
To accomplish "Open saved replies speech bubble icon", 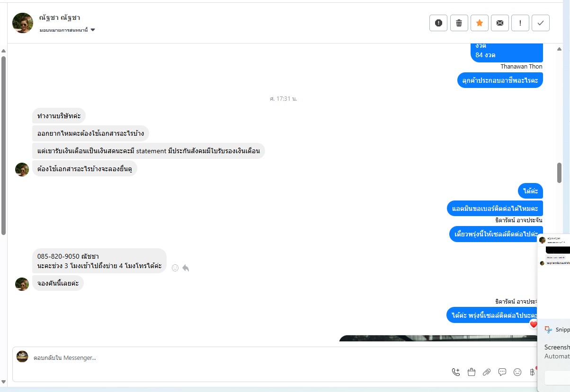I will click(x=502, y=372).
